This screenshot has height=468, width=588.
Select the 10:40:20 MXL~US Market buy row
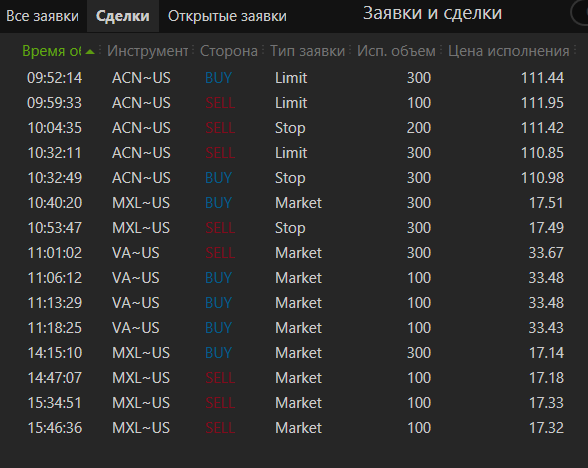(x=295, y=203)
